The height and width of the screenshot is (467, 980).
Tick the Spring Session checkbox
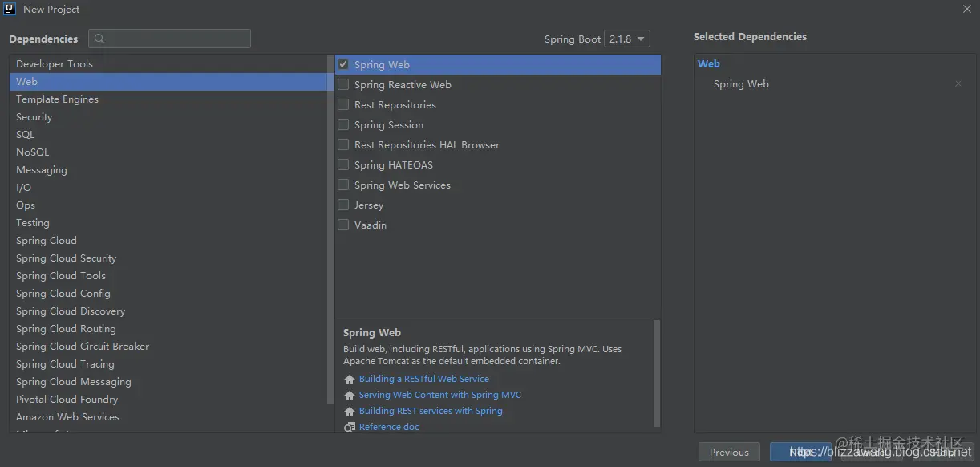tap(343, 125)
